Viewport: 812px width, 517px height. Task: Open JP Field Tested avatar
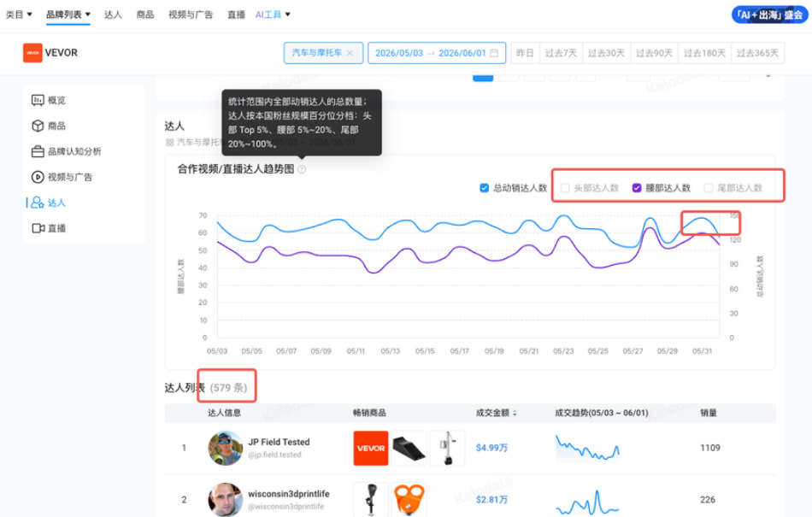pyautogui.click(x=226, y=448)
